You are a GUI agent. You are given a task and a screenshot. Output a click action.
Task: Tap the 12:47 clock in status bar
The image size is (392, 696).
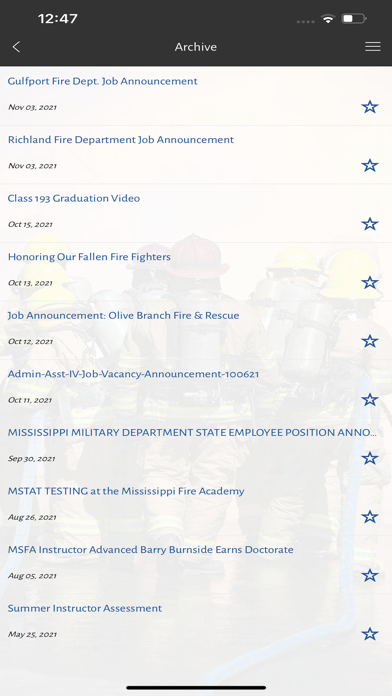coord(58,19)
